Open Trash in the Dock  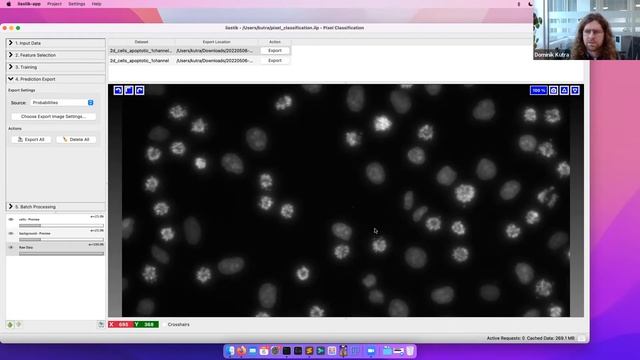click(410, 351)
